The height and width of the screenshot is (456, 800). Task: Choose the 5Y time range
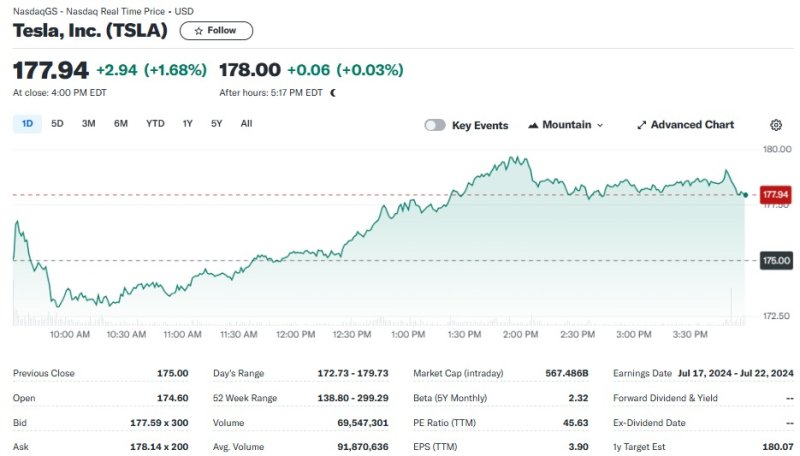(216, 124)
